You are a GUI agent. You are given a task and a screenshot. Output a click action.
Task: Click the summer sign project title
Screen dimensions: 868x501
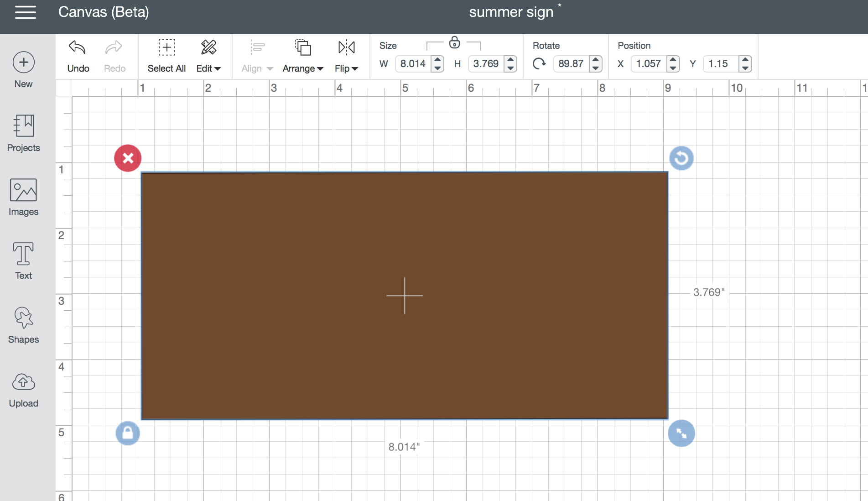(511, 12)
